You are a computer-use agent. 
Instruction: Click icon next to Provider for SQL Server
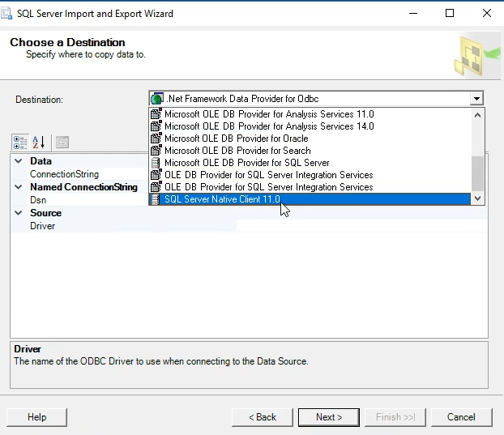(x=156, y=163)
